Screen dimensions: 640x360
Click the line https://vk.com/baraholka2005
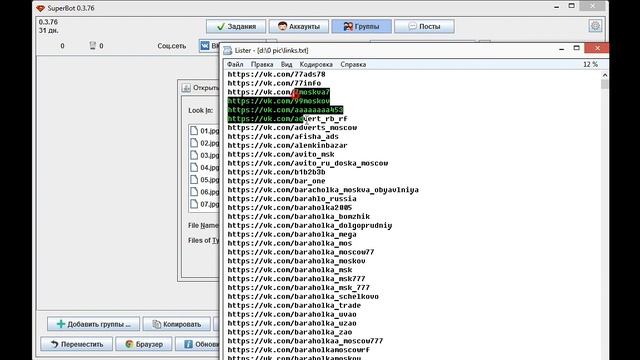pos(290,208)
